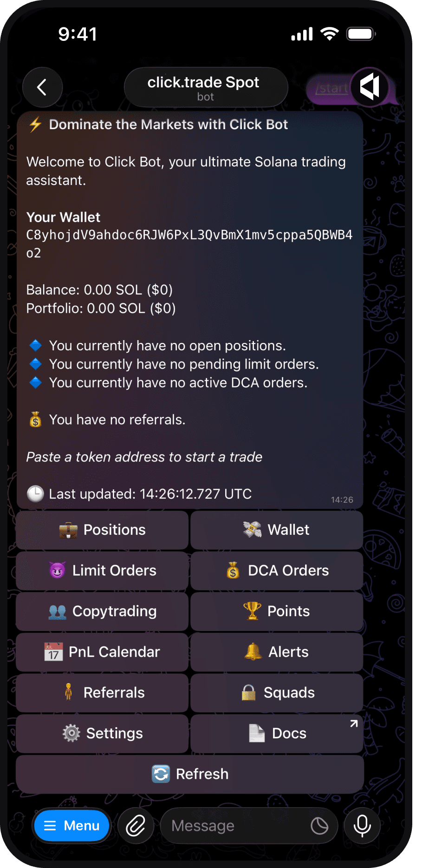Tap the voice message microphone icon
Screen dimensions: 429x868
point(362,826)
